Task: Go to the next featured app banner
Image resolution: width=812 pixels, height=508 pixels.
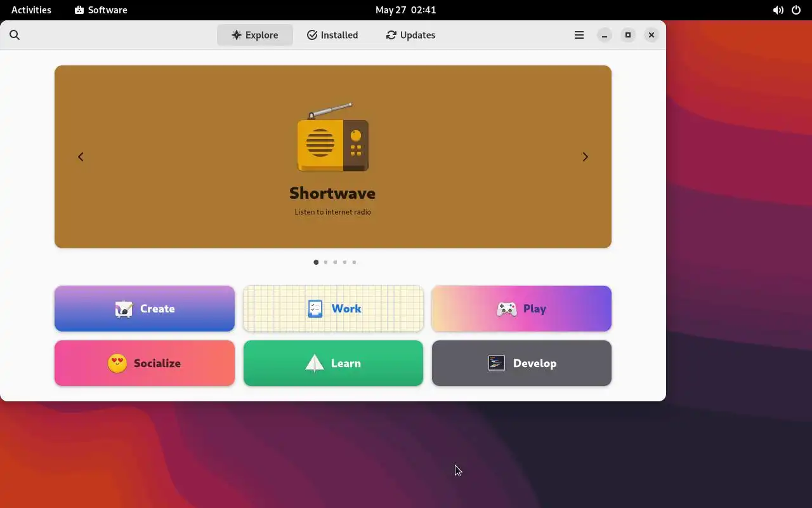Action: [x=586, y=157]
